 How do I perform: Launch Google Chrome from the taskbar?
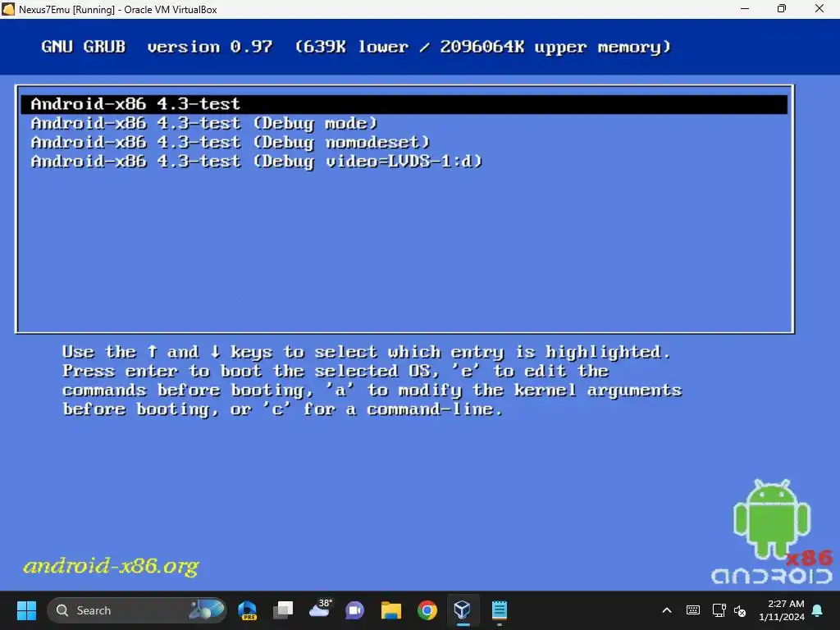[427, 610]
